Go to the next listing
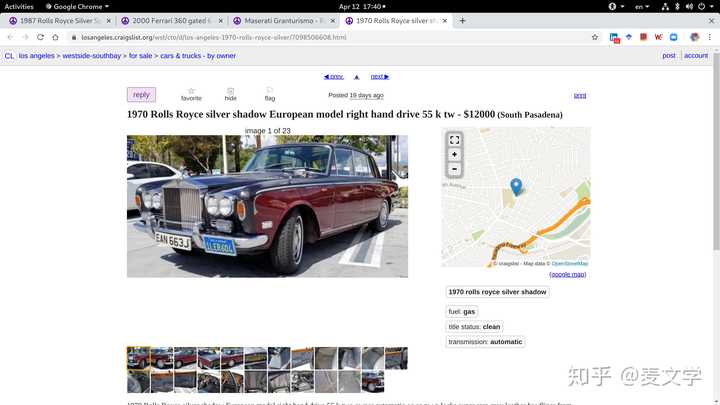 pyautogui.click(x=380, y=77)
